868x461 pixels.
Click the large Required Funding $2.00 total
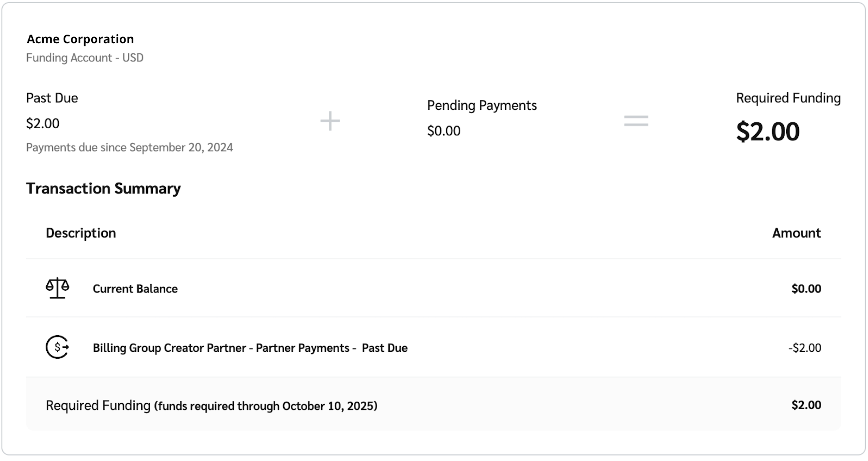(768, 132)
